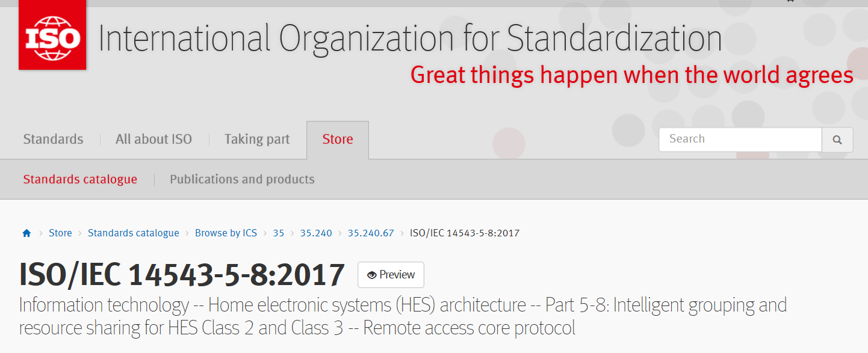The image size is (868, 353).
Task: Click the last breadcrumb ISO/IEC 14543-5-8:2017 text
Action: 465,233
